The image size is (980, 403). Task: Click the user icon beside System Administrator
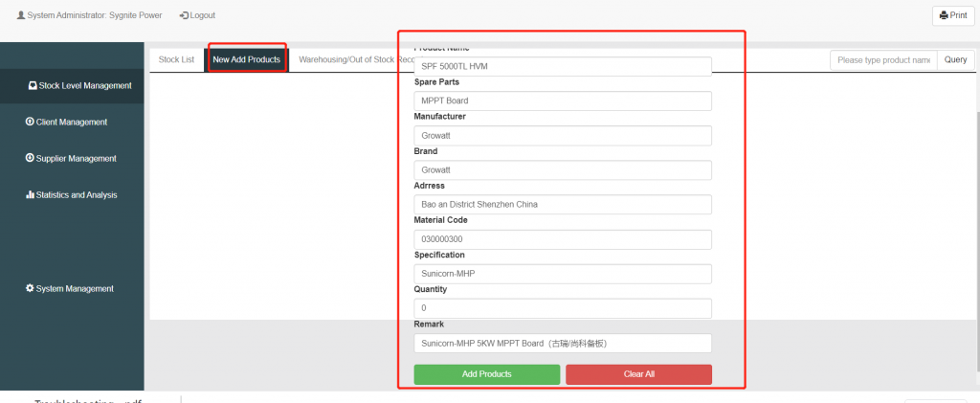[x=21, y=15]
